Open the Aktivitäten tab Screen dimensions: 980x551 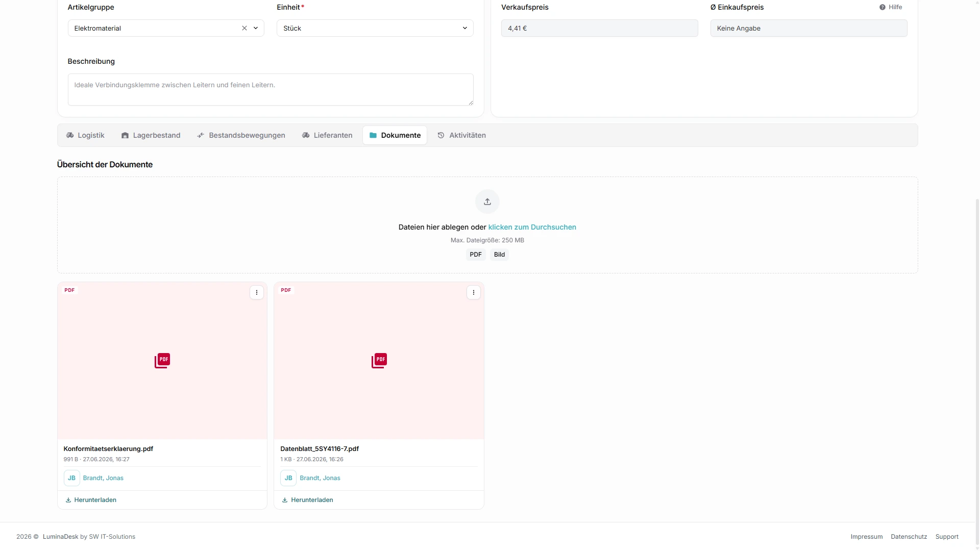coord(462,135)
